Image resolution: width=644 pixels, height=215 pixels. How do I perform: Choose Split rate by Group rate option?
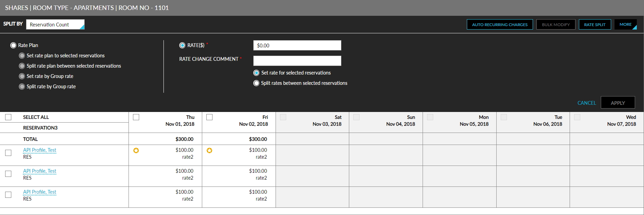point(22,87)
